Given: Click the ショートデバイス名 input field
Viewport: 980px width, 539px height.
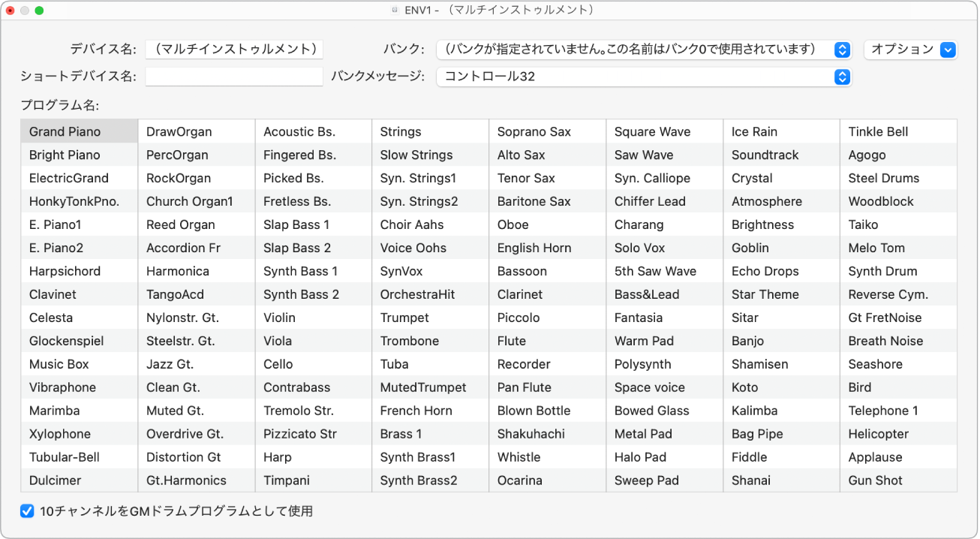Looking at the screenshot, I should 233,76.
